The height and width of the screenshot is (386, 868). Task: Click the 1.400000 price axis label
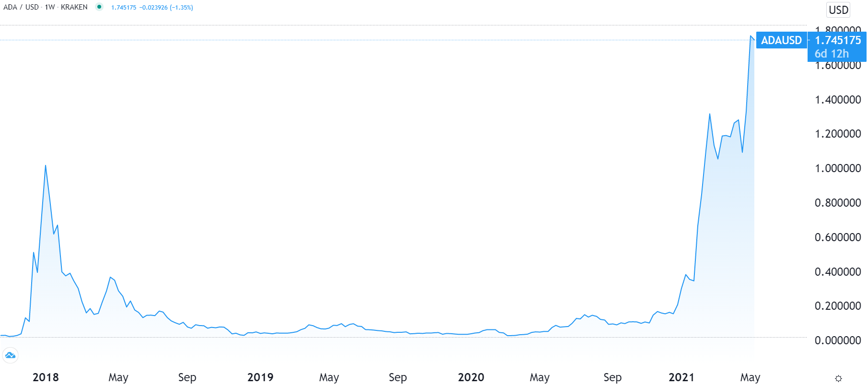838,100
